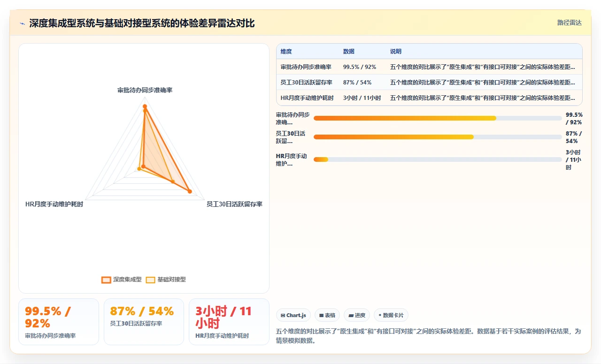Click radar axis label 员工30日活跃留存率
This screenshot has width=601, height=364.
[x=234, y=205]
